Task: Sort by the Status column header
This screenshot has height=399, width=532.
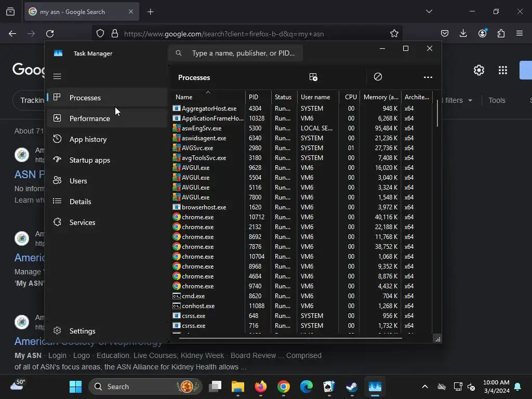Action: tap(284, 97)
